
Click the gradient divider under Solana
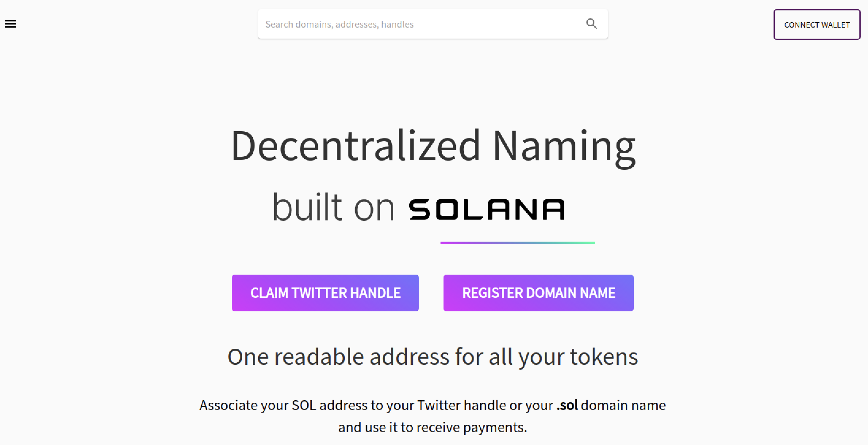tap(518, 243)
